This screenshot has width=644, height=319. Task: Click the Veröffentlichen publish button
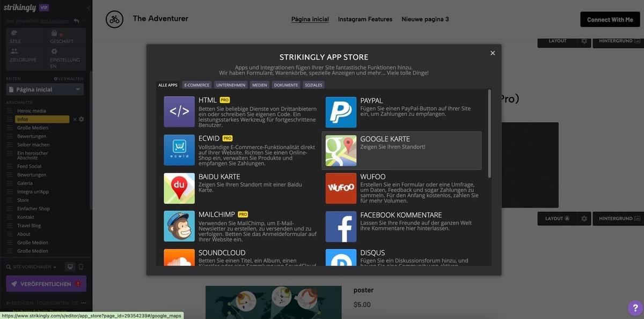coord(46,284)
